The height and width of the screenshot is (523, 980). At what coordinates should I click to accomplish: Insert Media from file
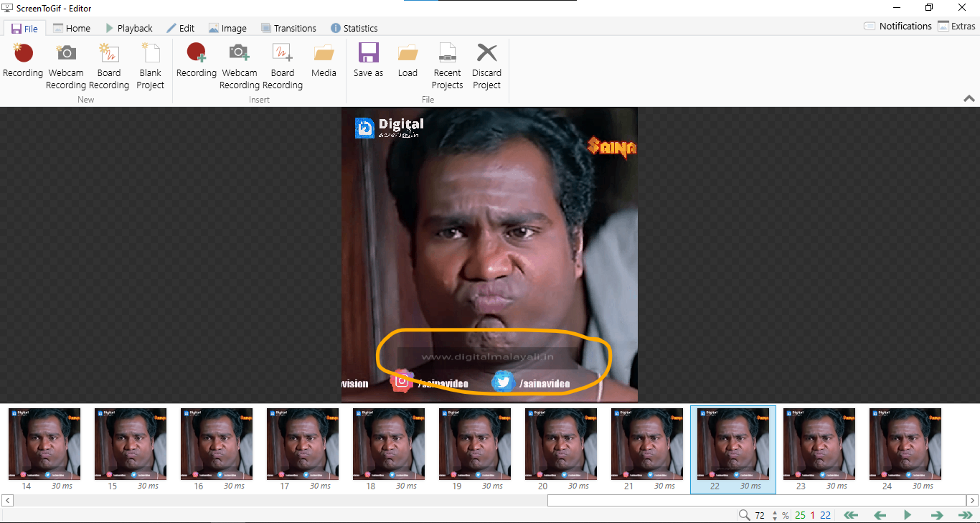coord(324,61)
